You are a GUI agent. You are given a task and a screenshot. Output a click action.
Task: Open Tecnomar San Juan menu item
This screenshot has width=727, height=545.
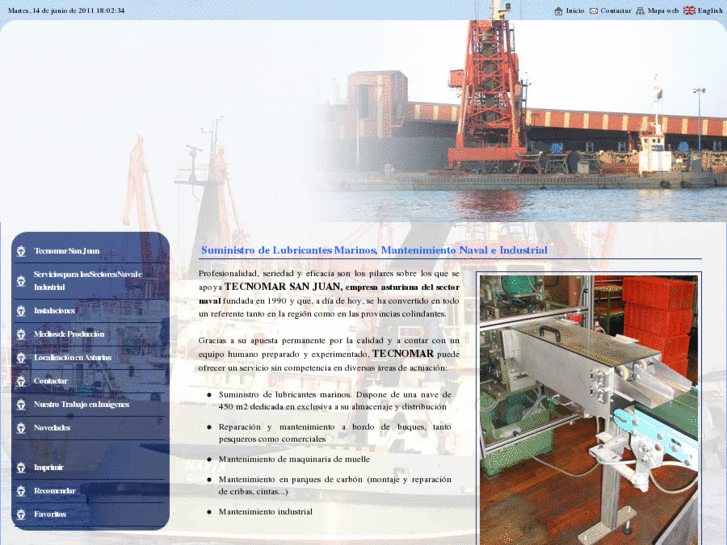(66, 251)
